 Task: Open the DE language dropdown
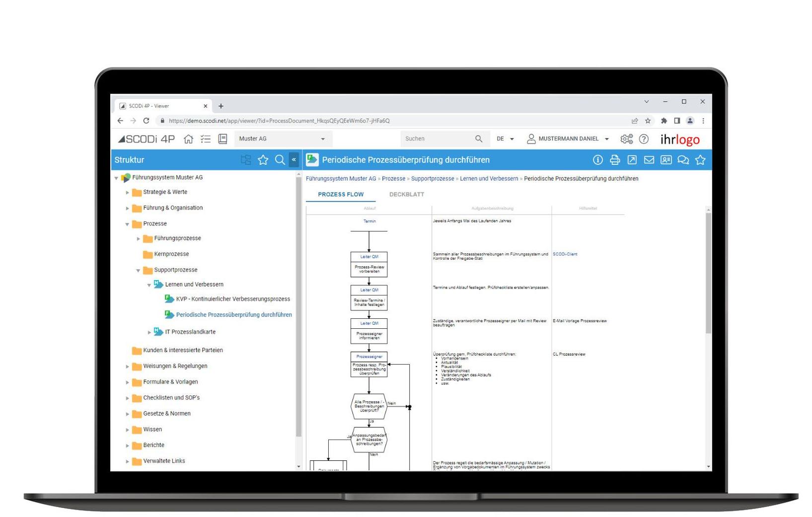pyautogui.click(x=505, y=139)
